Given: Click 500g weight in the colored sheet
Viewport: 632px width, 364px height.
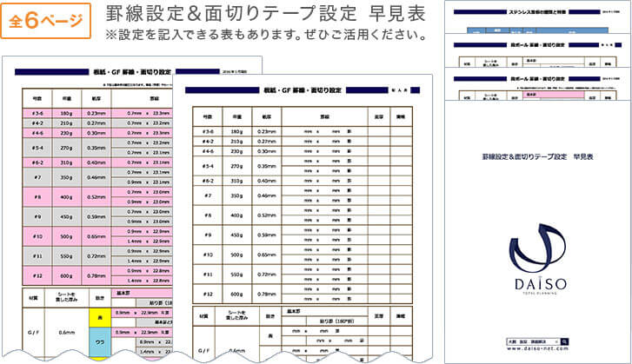Looking at the screenshot, I should point(67,236).
